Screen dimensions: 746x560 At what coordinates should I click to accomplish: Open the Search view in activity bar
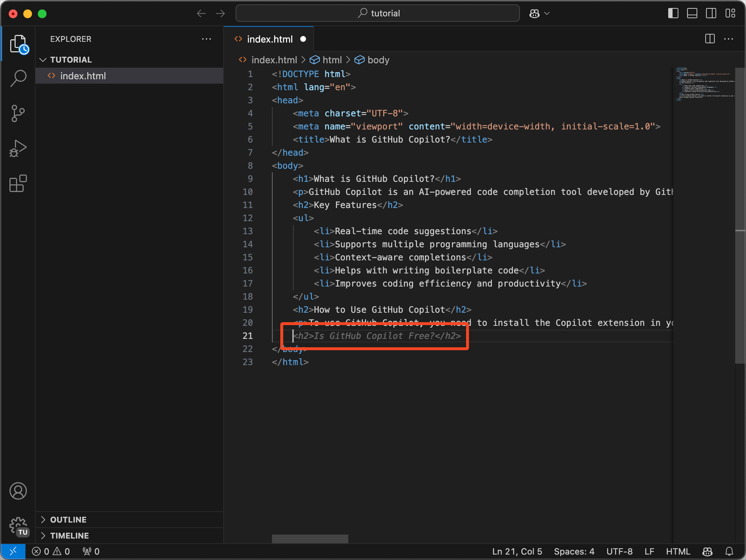[x=18, y=78]
